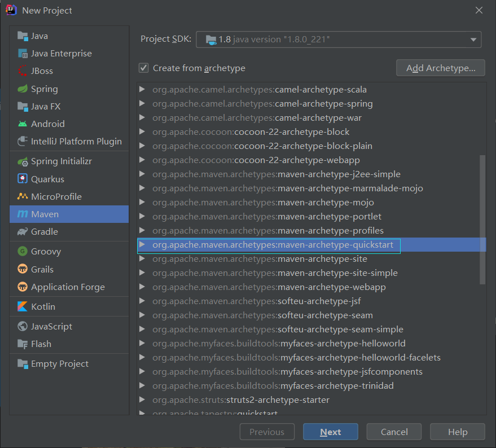Click the Java project type icon
This screenshot has width=496, height=448.
click(23, 36)
